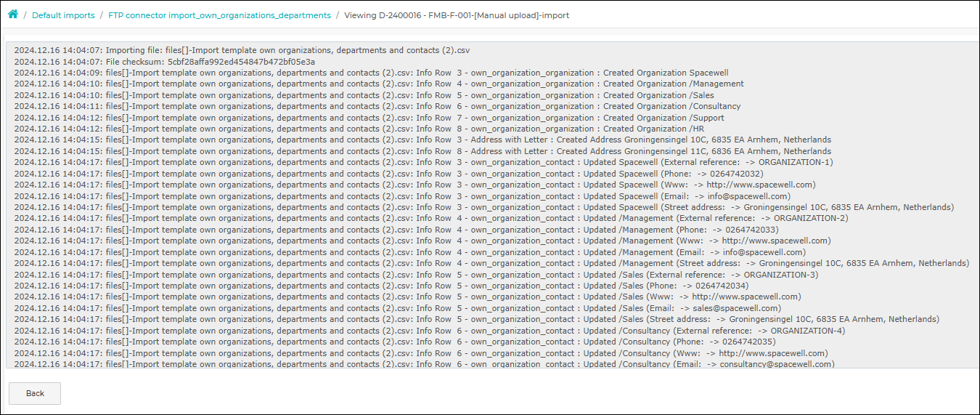Click the /Sales Phone 0264742034 line

tap(381, 286)
